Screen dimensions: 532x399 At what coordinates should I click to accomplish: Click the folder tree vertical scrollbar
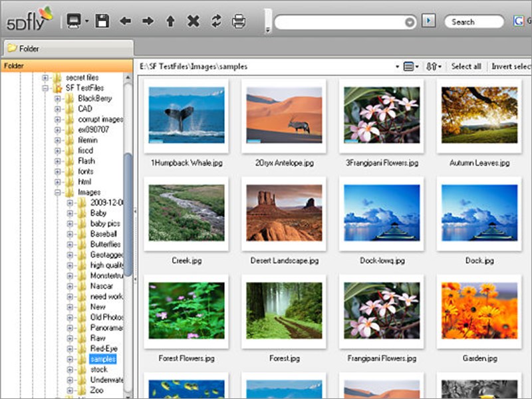(x=128, y=214)
